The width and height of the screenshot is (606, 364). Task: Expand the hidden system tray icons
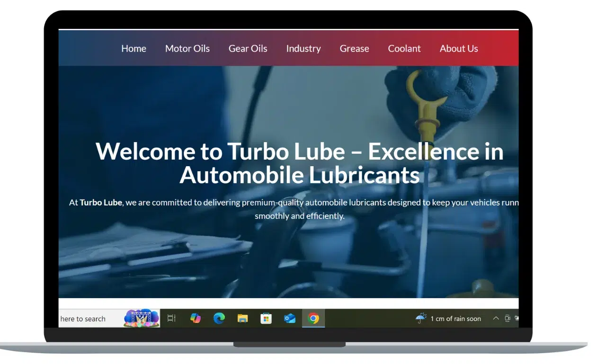[x=496, y=319]
